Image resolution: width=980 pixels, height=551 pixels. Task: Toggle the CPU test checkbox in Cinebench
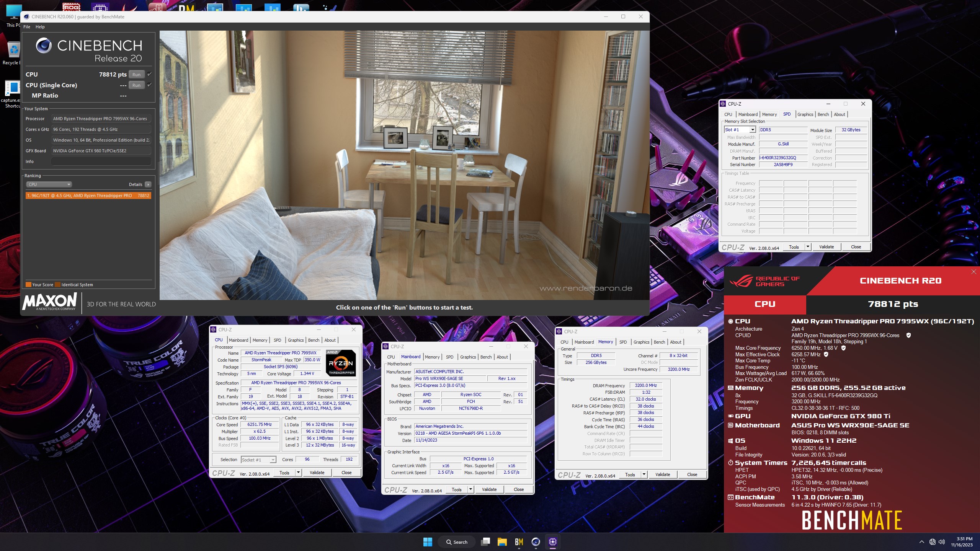click(x=149, y=74)
